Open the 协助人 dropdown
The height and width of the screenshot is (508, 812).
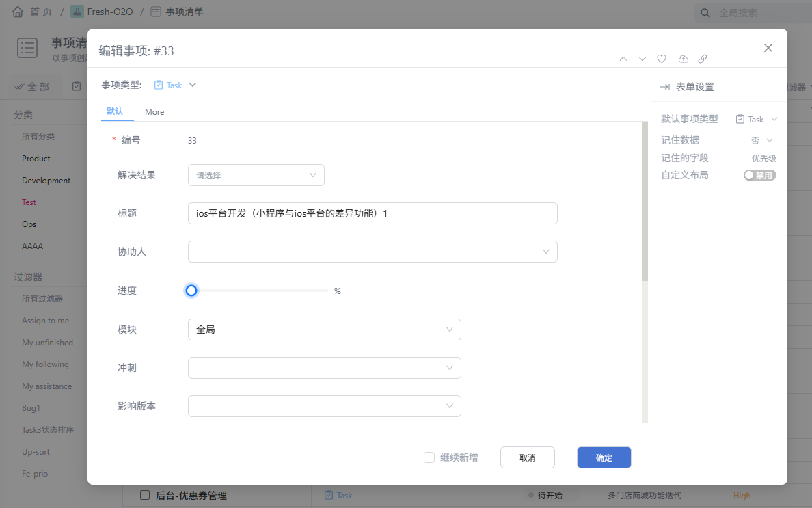click(x=373, y=252)
